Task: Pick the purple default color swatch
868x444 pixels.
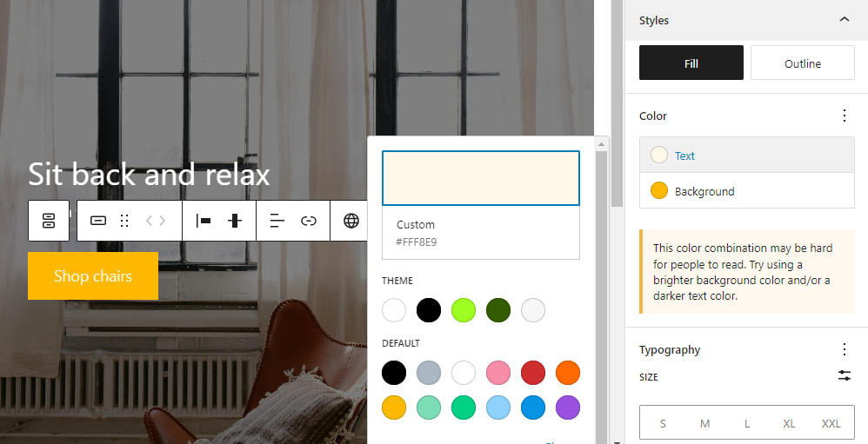Action: 567,408
